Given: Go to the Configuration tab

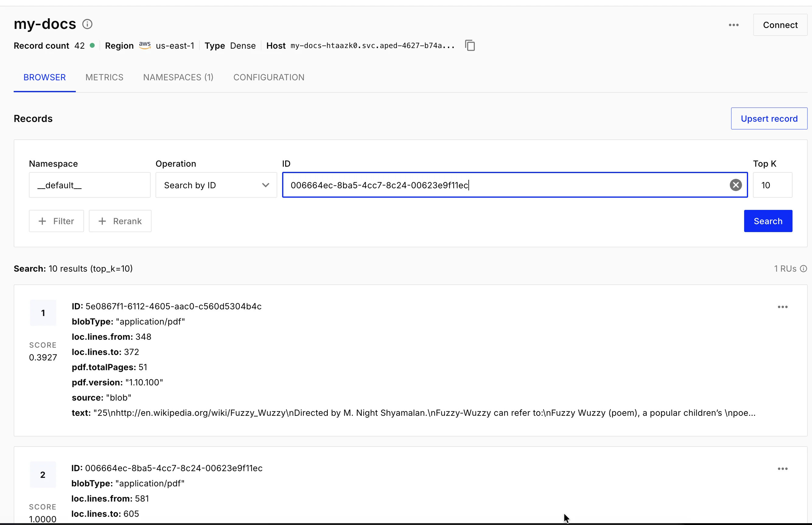Looking at the screenshot, I should click(269, 77).
